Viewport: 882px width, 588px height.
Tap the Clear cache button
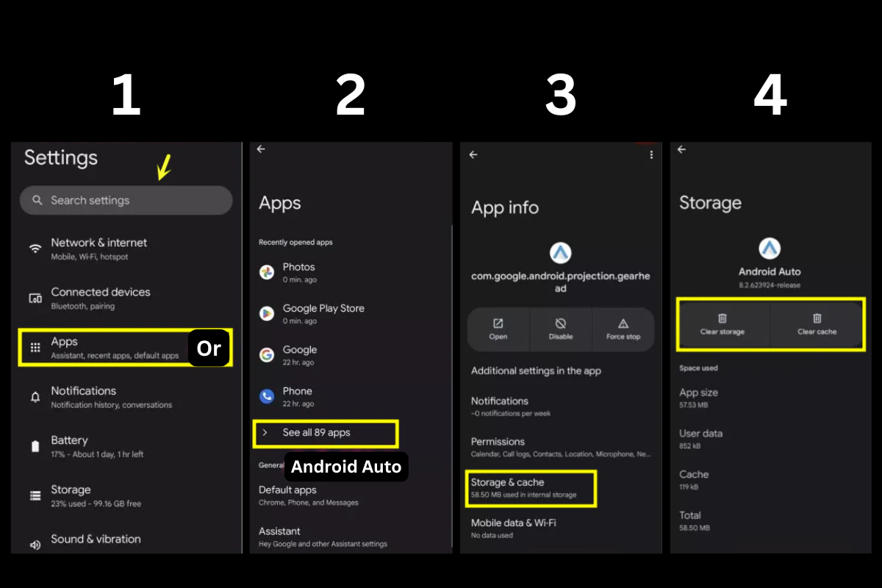tap(817, 324)
